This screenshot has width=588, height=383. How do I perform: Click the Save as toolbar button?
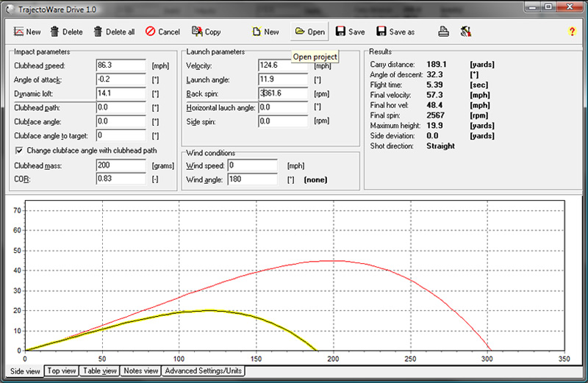point(395,32)
